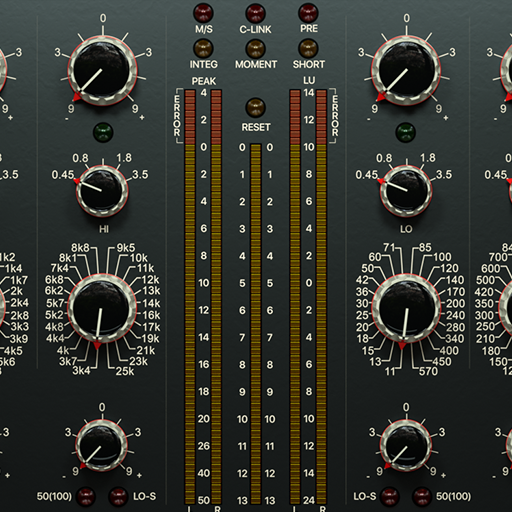Select 71 on LO frequency dial
The width and height of the screenshot is (512, 512).
point(389,247)
